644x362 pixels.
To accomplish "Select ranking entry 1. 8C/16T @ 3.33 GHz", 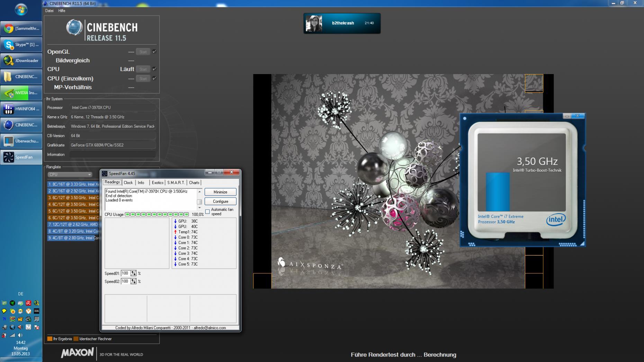I will tap(73, 184).
